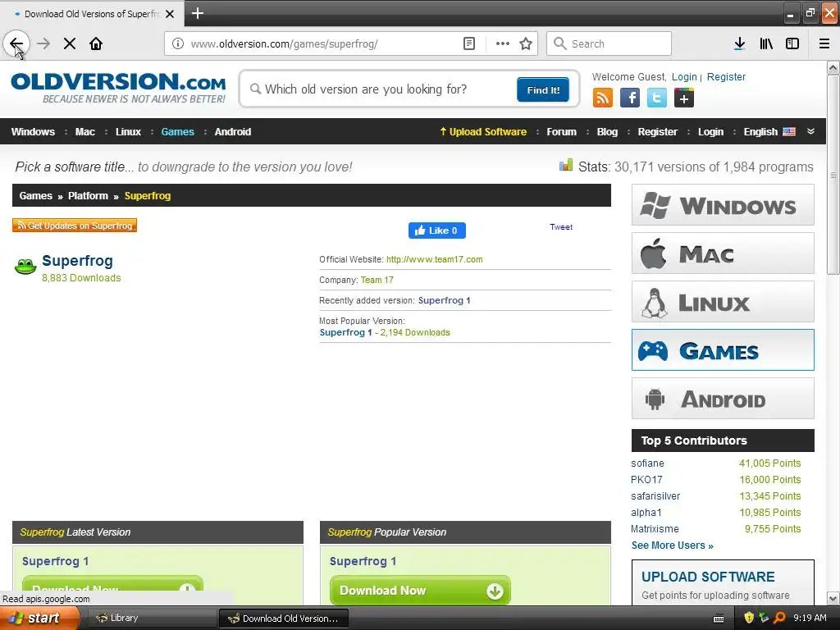
Task: Open contributor sofiane profile
Action: (x=647, y=463)
